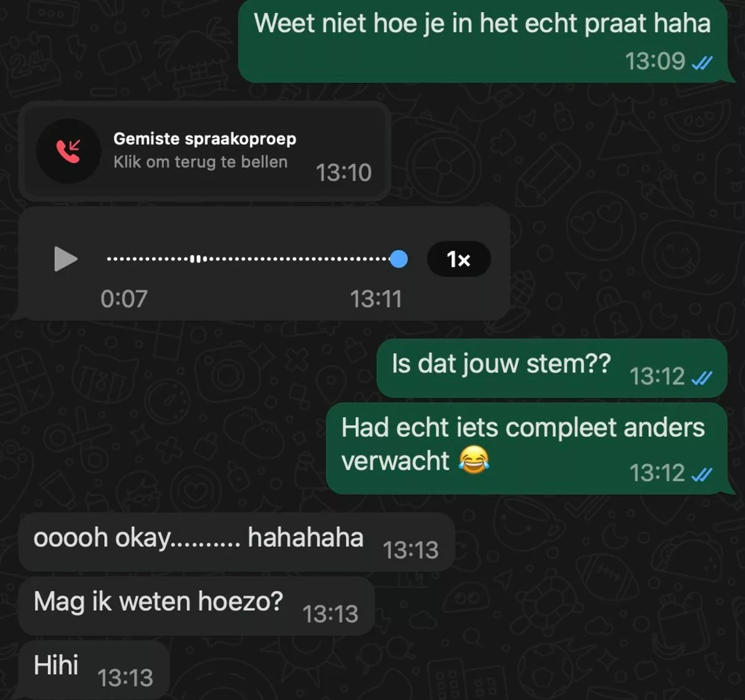The height and width of the screenshot is (700, 745).
Task: Click double checkmarks beside 'Is dat jouw stem??'
Action: (702, 377)
